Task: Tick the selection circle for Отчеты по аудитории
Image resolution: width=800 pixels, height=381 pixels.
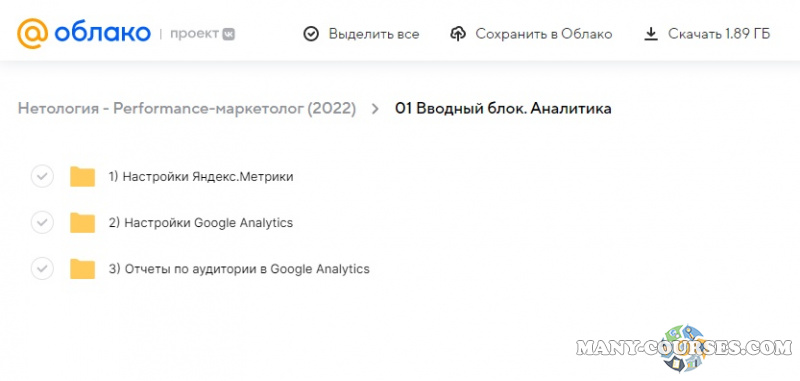Action: (x=42, y=268)
